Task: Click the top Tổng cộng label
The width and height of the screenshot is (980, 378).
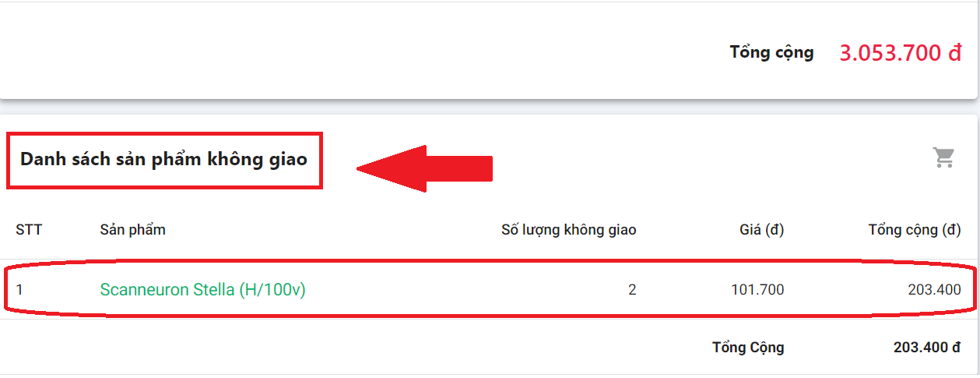Action: coord(771,53)
